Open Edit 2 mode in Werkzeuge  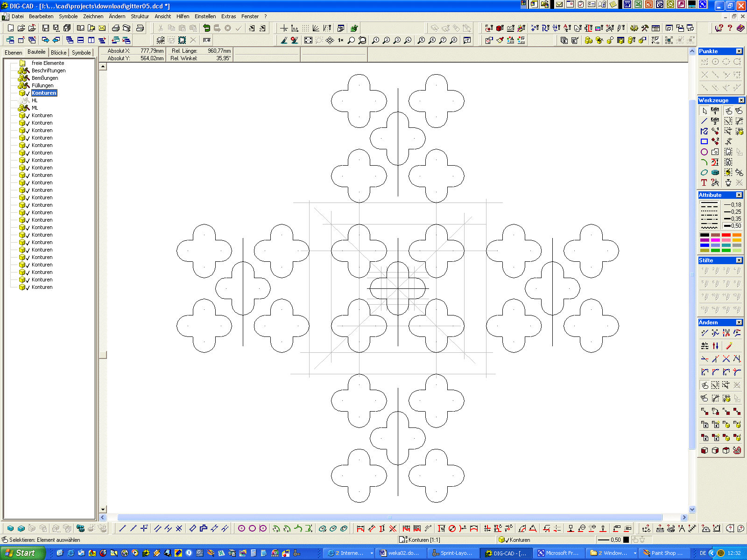(715, 121)
